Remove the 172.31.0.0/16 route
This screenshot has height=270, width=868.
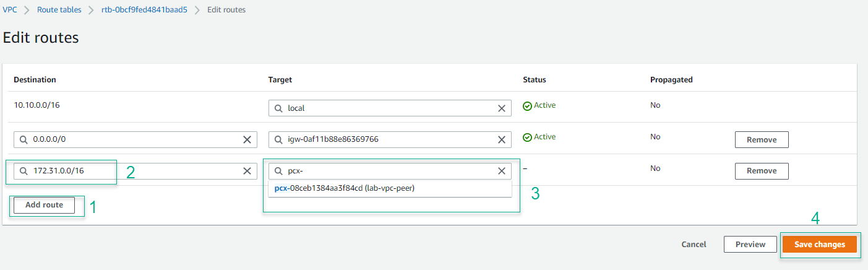(x=762, y=172)
